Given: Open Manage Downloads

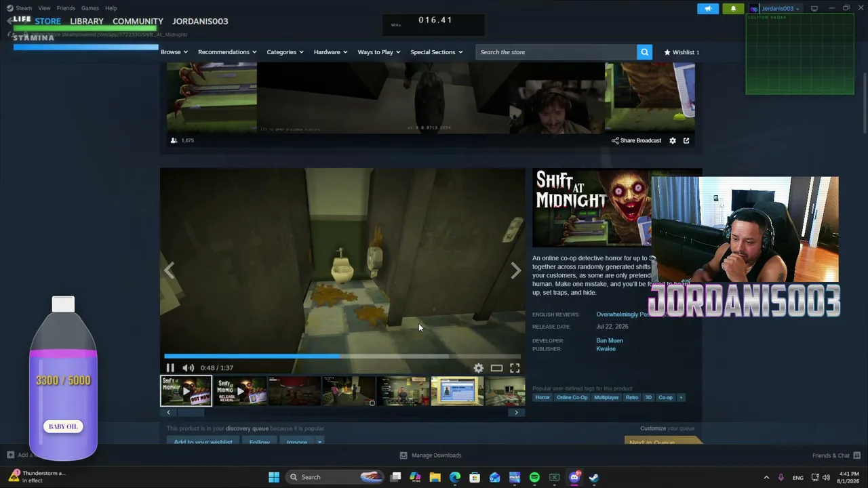Looking at the screenshot, I should [x=431, y=455].
